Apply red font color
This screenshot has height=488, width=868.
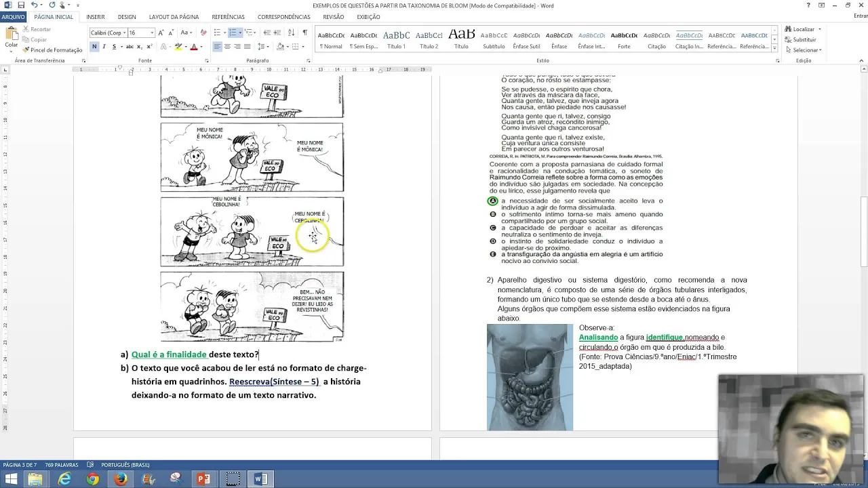pyautogui.click(x=193, y=47)
